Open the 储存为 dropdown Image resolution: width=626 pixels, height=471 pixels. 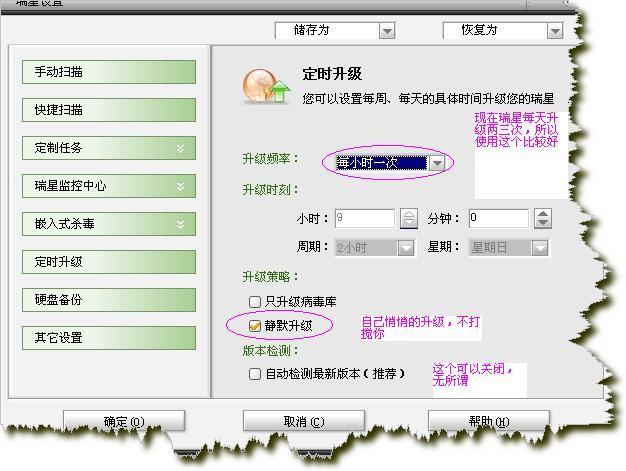pyautogui.click(x=387, y=31)
